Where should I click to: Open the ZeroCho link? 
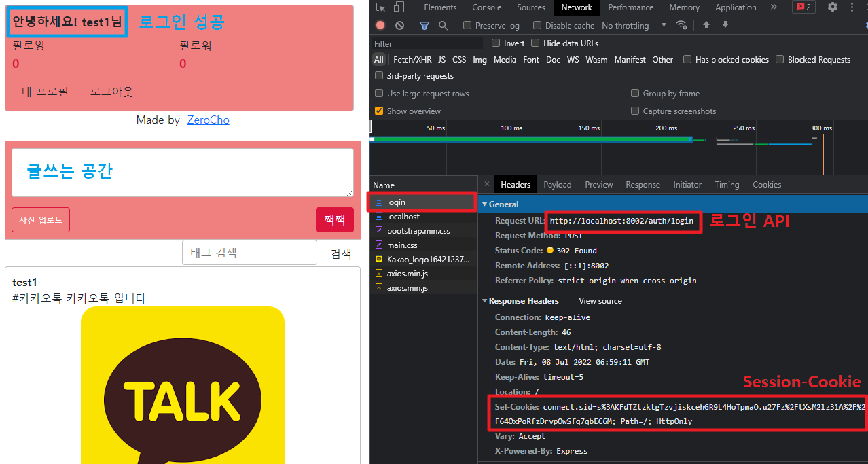pos(209,120)
